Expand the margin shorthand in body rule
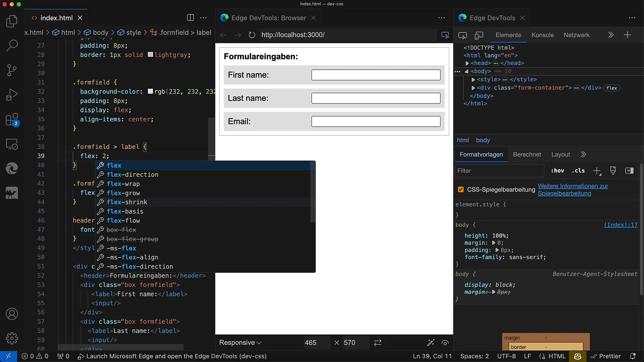644x362 pixels. (494, 243)
